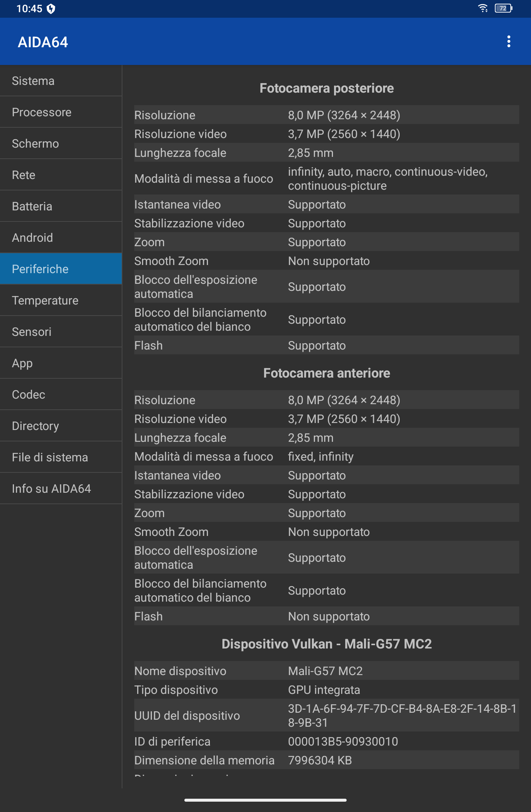Tap the shield icon in status bar
The height and width of the screenshot is (812, 531).
click(51, 8)
